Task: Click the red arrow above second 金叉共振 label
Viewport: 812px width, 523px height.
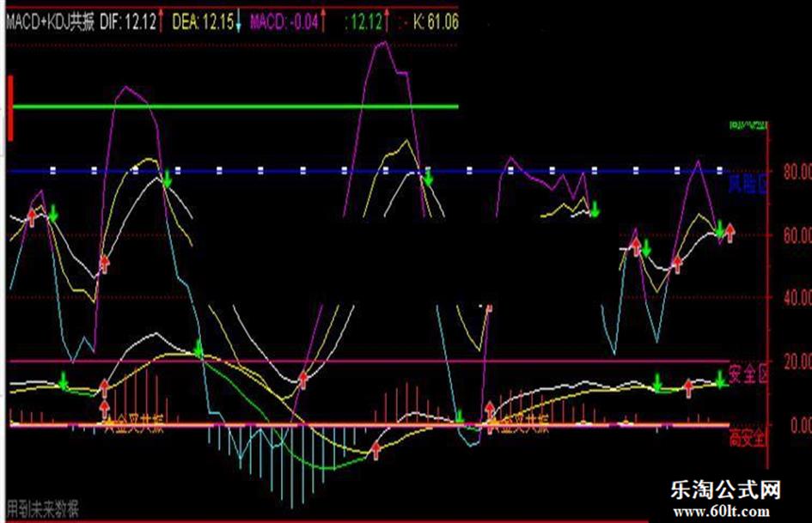Action: pyautogui.click(x=490, y=410)
